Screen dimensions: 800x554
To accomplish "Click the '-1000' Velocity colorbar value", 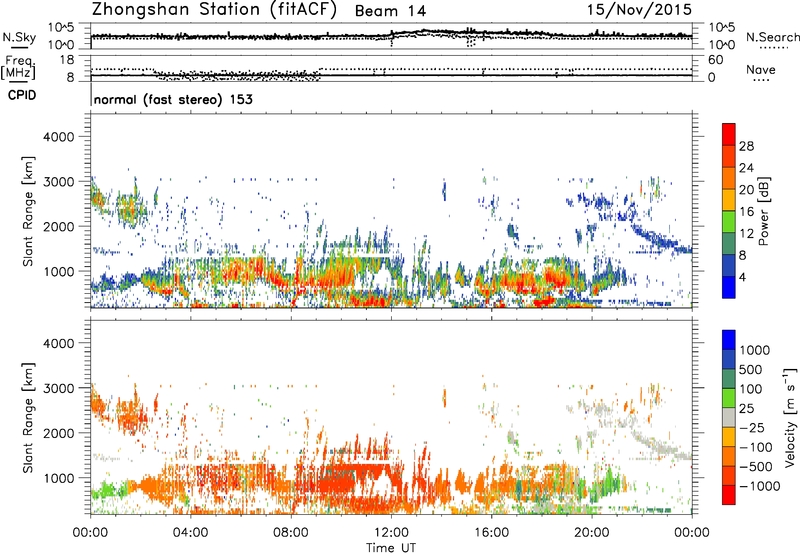I will 759,486.
